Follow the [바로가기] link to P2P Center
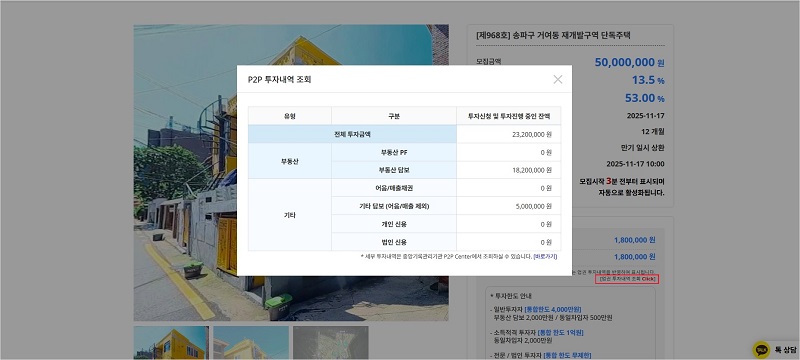800x360 pixels. point(545,256)
